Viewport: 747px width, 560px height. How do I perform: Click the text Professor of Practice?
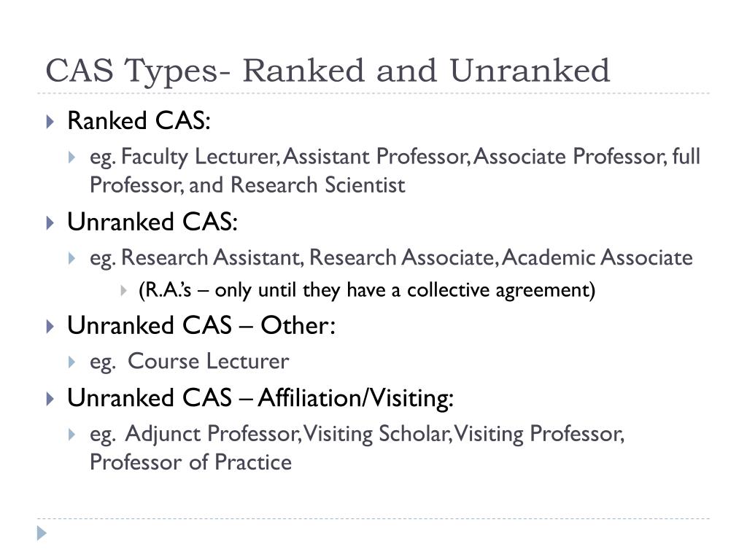coord(190,462)
